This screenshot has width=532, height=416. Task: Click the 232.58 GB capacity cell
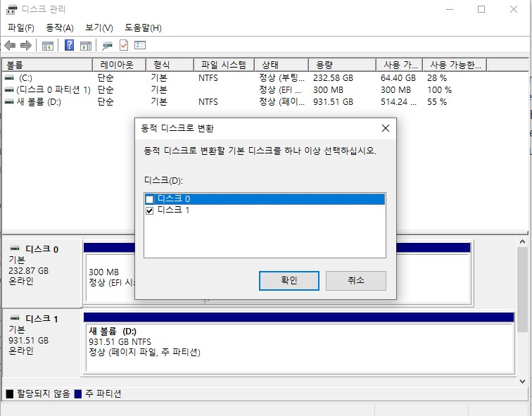point(333,78)
